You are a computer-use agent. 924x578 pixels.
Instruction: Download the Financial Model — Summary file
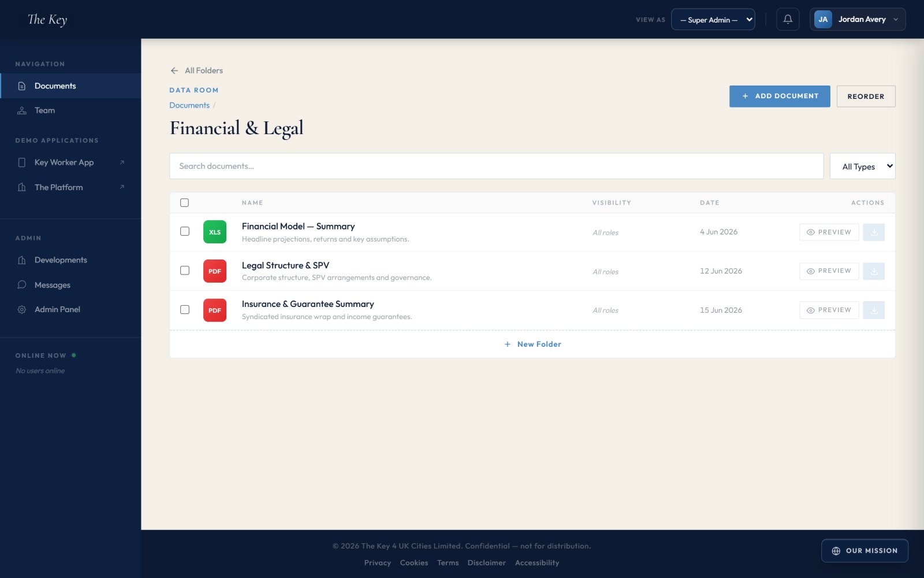click(874, 232)
